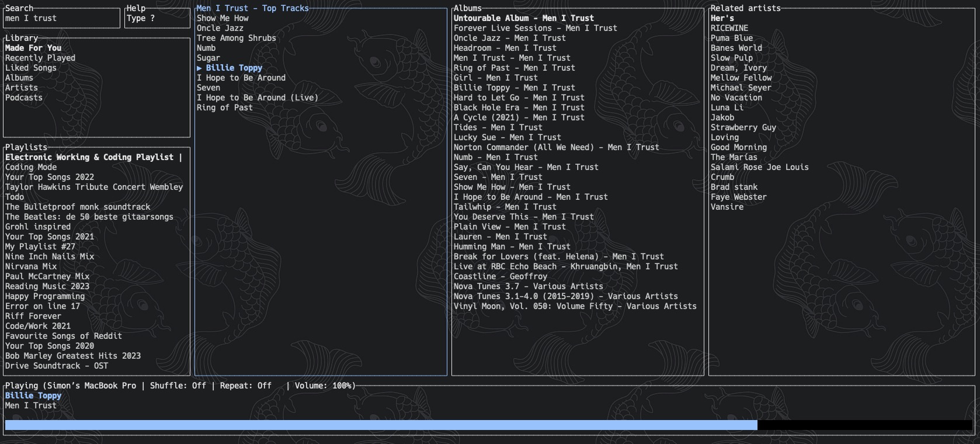Screen dimensions: 980x444
Task: Select the track 'Tree Among Shrubs'
Action: (x=237, y=38)
